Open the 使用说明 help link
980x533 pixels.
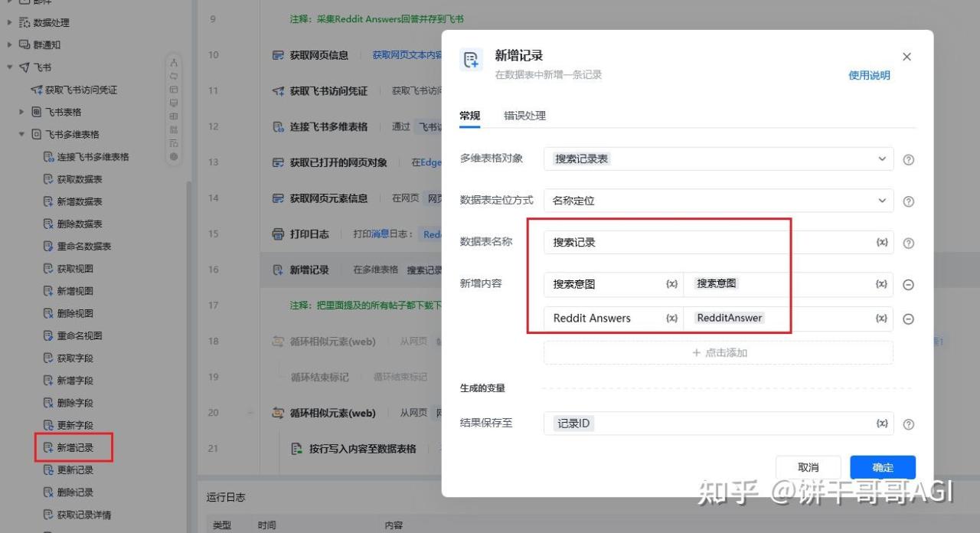pos(869,75)
